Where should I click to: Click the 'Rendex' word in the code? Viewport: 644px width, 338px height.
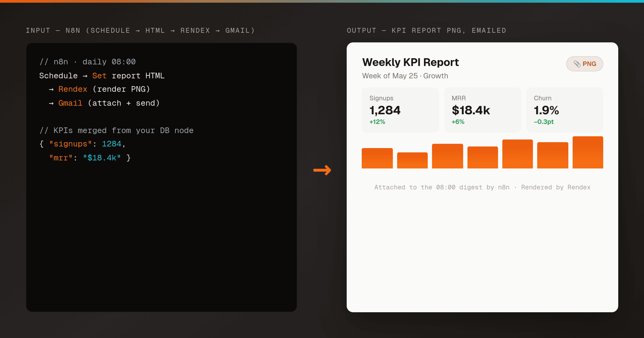click(x=73, y=89)
